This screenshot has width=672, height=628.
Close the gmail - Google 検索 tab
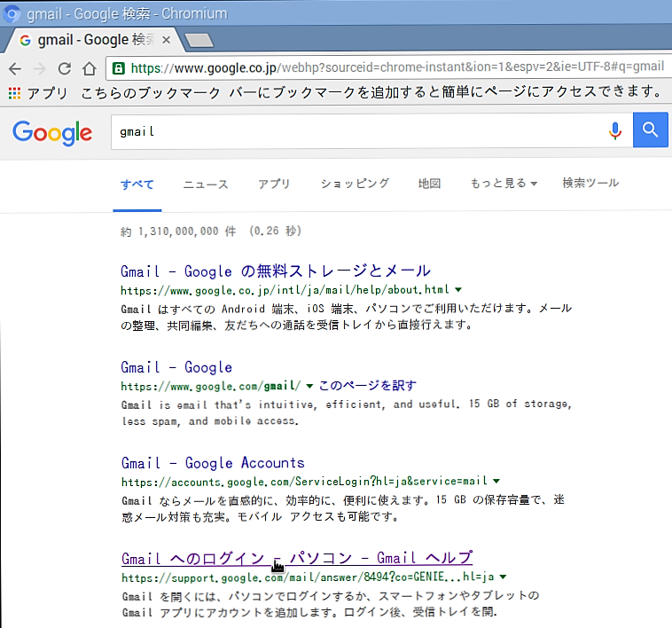167,40
